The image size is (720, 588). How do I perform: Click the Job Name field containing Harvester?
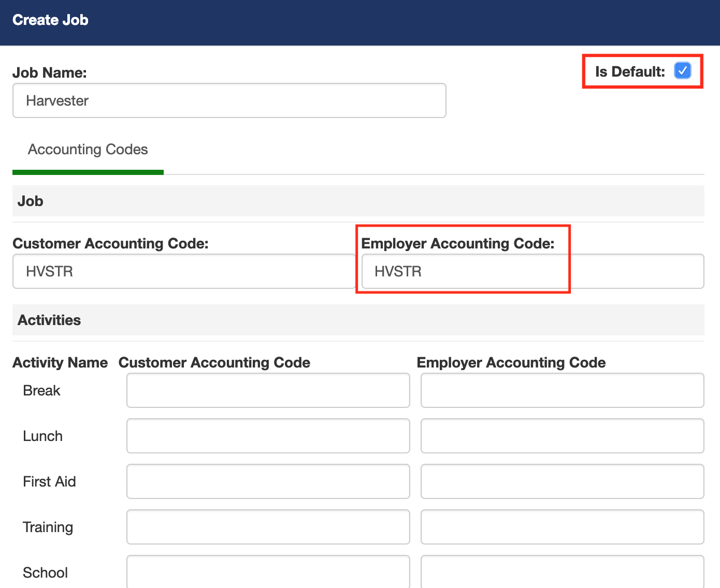coord(229,100)
